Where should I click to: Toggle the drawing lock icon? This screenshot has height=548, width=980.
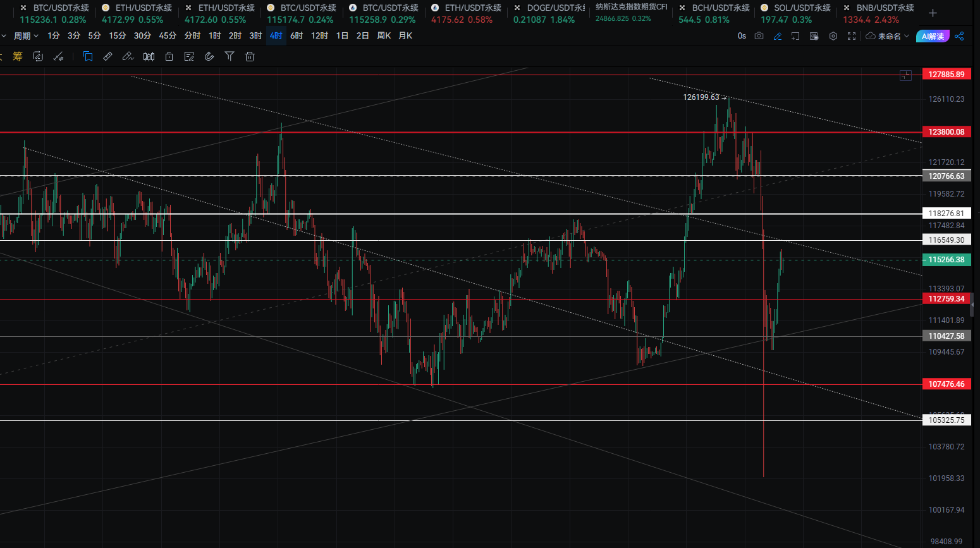[169, 57]
